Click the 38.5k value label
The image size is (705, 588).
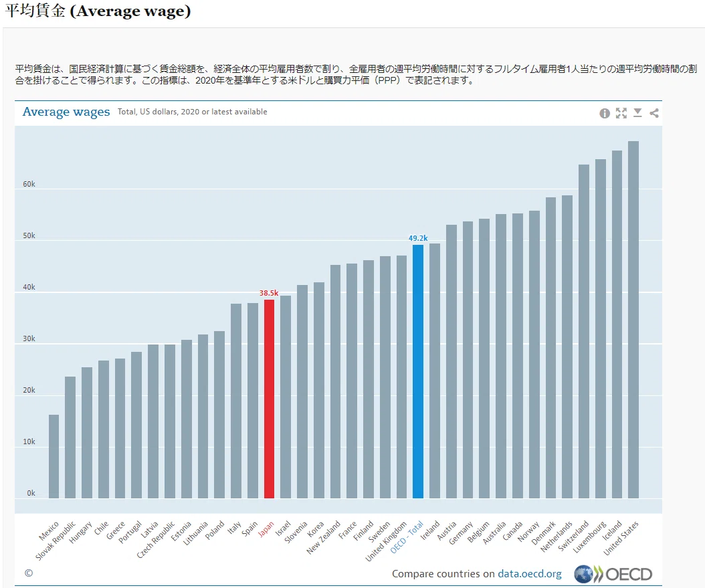[x=269, y=293]
